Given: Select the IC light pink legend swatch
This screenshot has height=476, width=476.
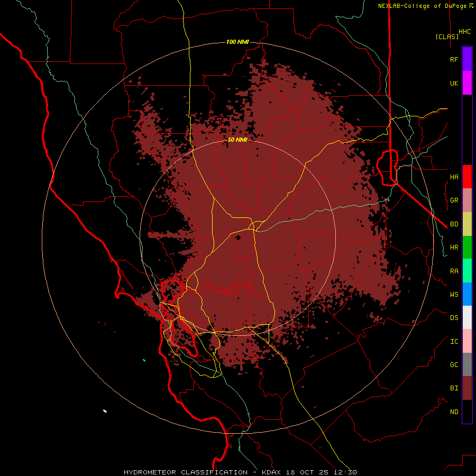Looking at the screenshot, I should 467,341.
